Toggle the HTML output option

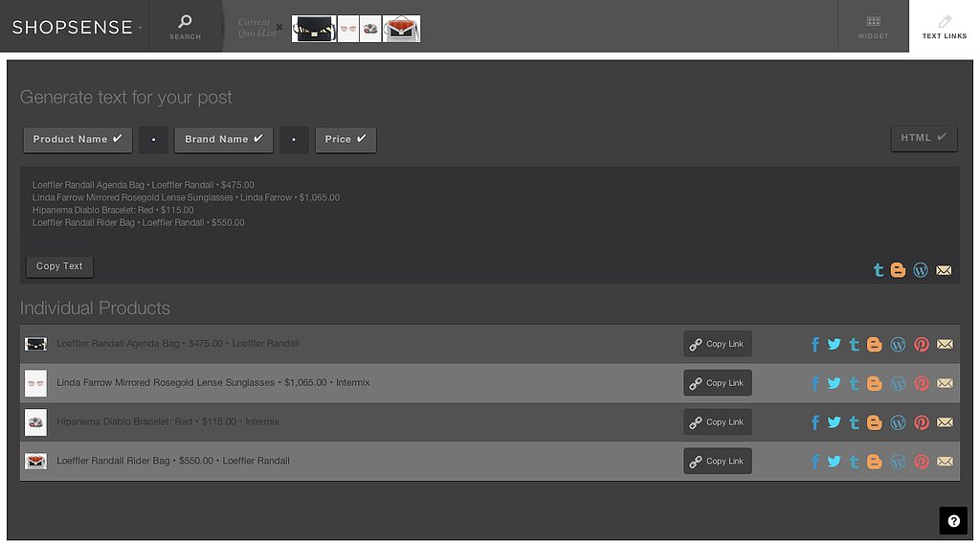[924, 138]
